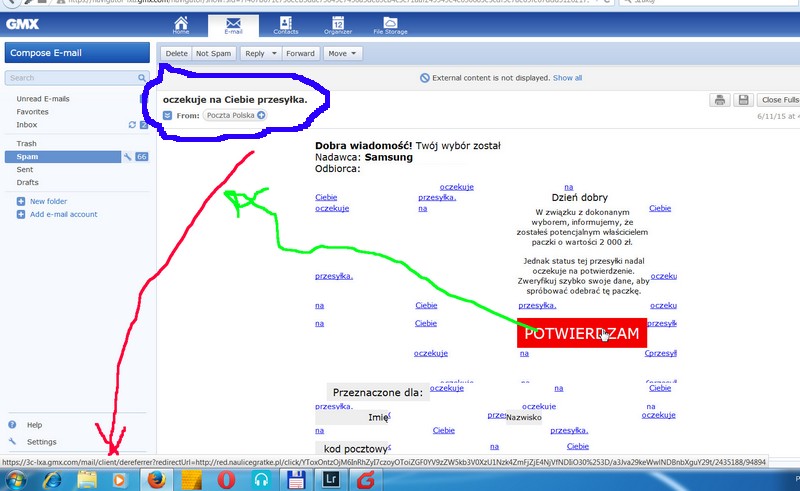Click the blocked external content icon
The height and width of the screenshot is (491, 800).
[424, 78]
